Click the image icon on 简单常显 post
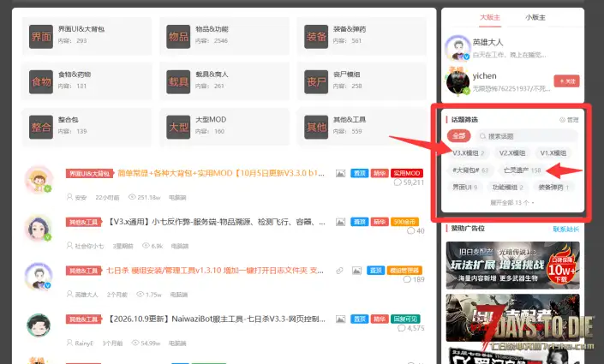Image resolution: width=604 pixels, height=364 pixels. (x=340, y=174)
